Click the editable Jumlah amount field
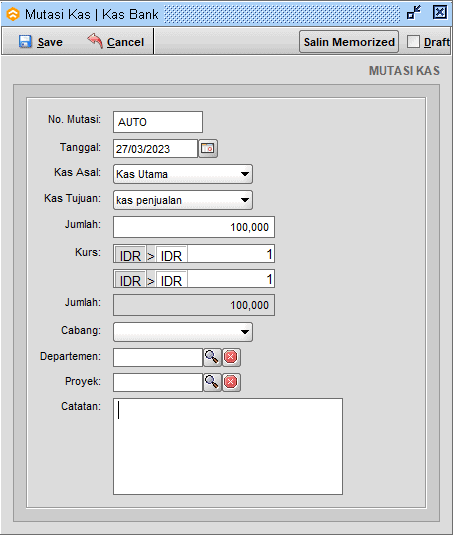 (194, 227)
